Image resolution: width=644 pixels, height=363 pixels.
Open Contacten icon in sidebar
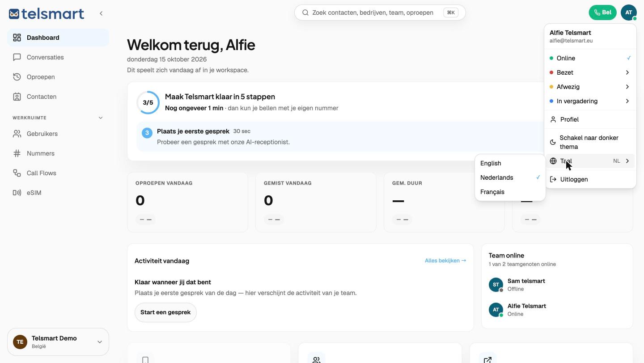coord(17,97)
